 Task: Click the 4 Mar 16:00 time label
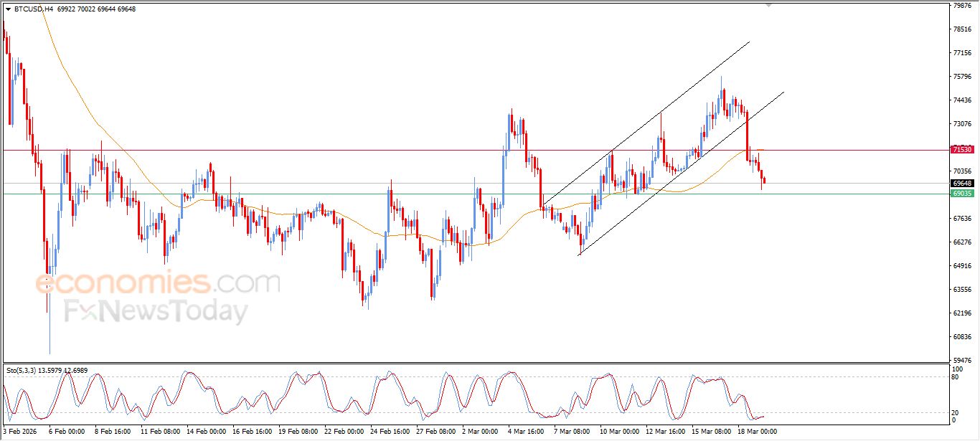click(x=527, y=432)
